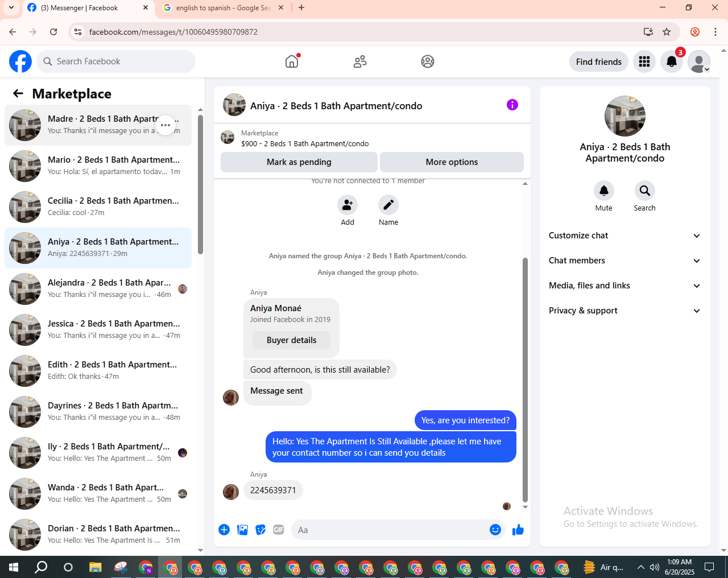
Task: Click the phone number message 2245639371
Action: point(273,490)
